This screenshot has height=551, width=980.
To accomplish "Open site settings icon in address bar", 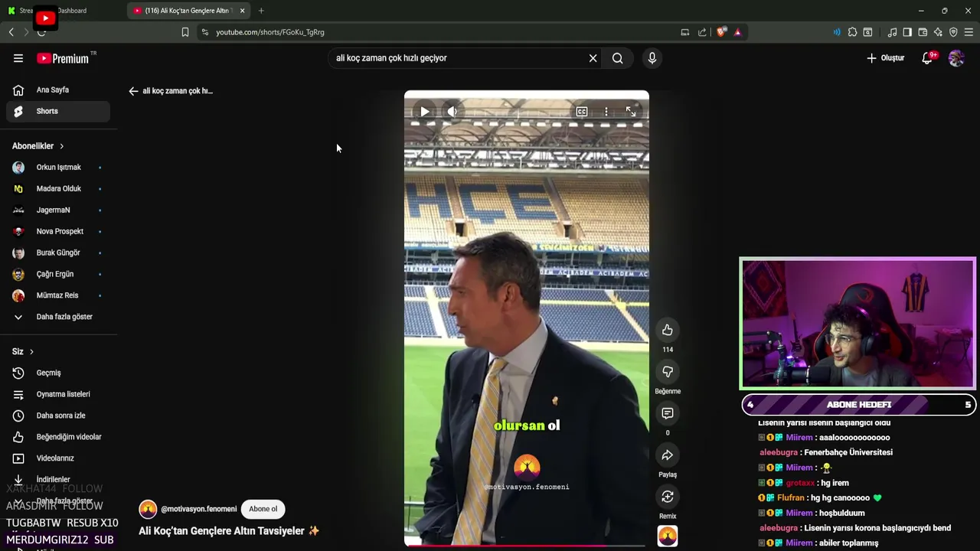I will 204,32.
